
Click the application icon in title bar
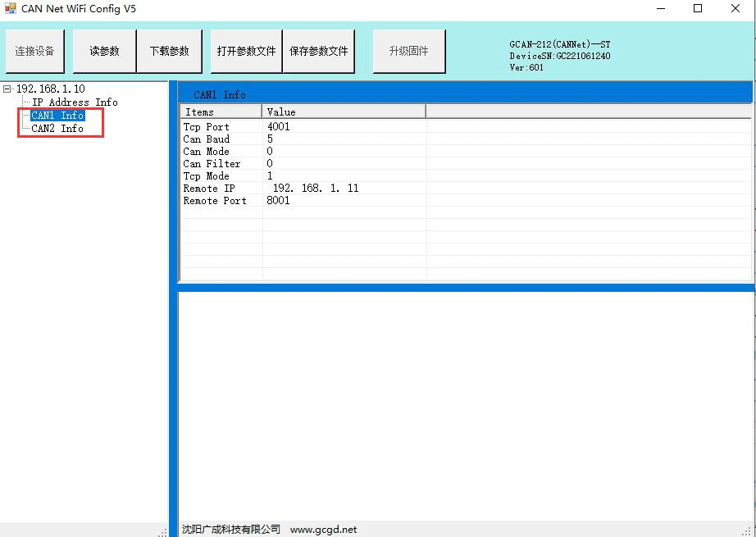11,9
